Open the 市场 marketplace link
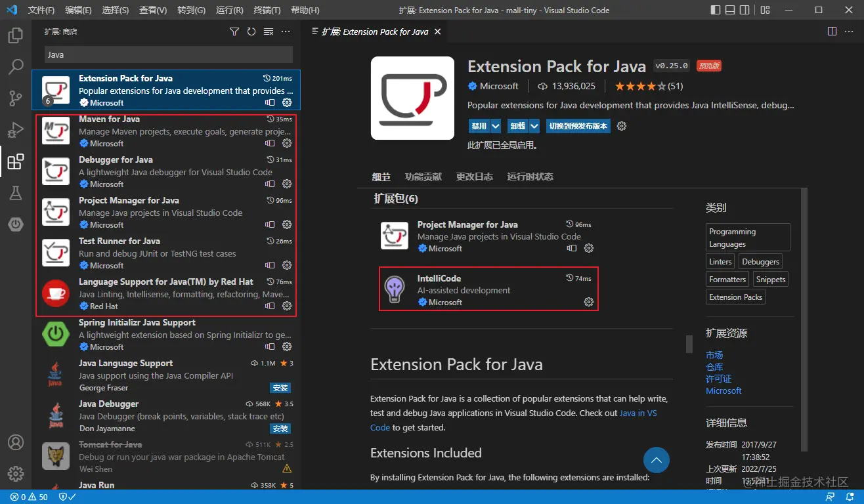 pos(714,355)
